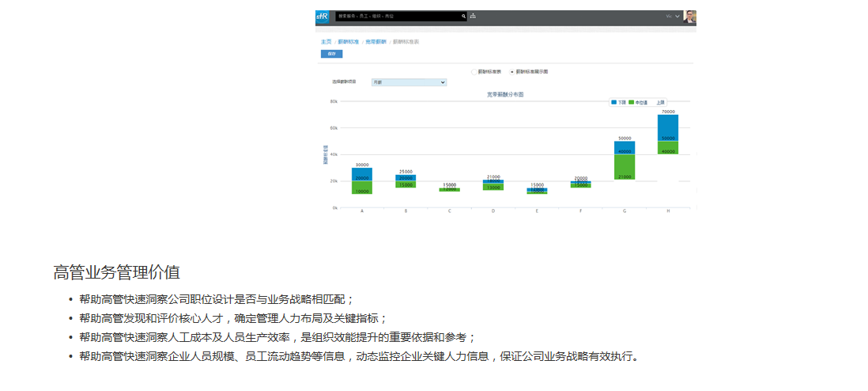Image resolution: width=868 pixels, height=391 pixels.
Task: Click the blue bar segment for grade H
Action: 668,126
